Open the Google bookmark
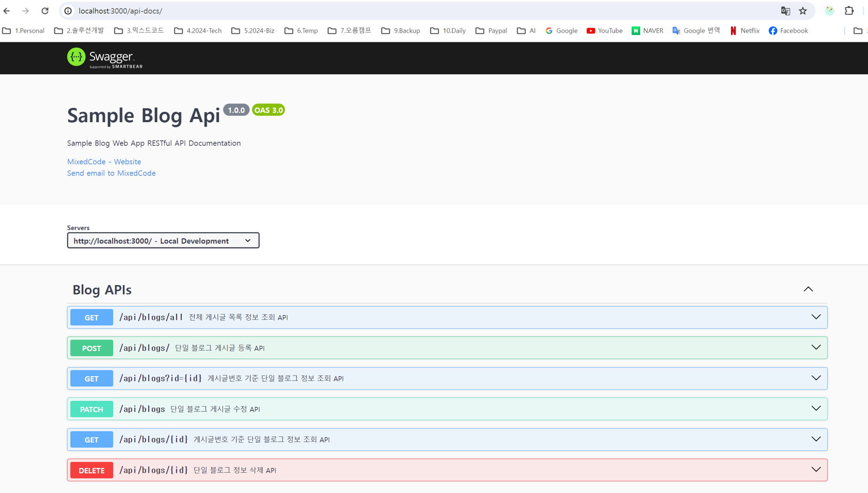The width and height of the screenshot is (868, 493). (561, 31)
